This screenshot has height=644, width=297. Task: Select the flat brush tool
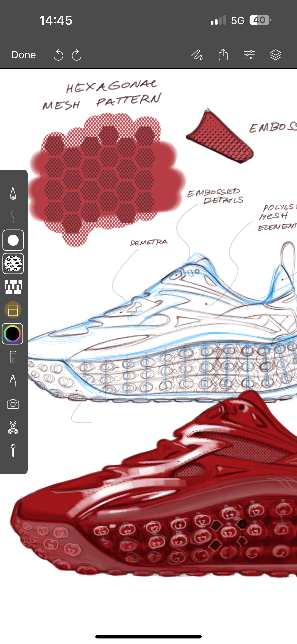point(13,357)
